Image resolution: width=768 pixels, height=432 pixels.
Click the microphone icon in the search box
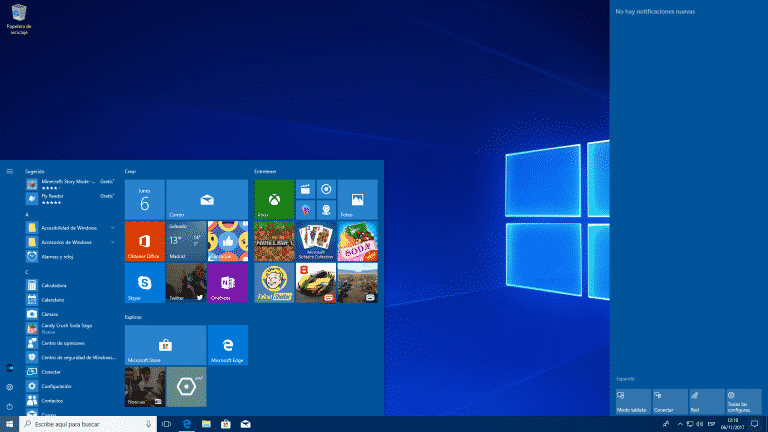(x=148, y=424)
